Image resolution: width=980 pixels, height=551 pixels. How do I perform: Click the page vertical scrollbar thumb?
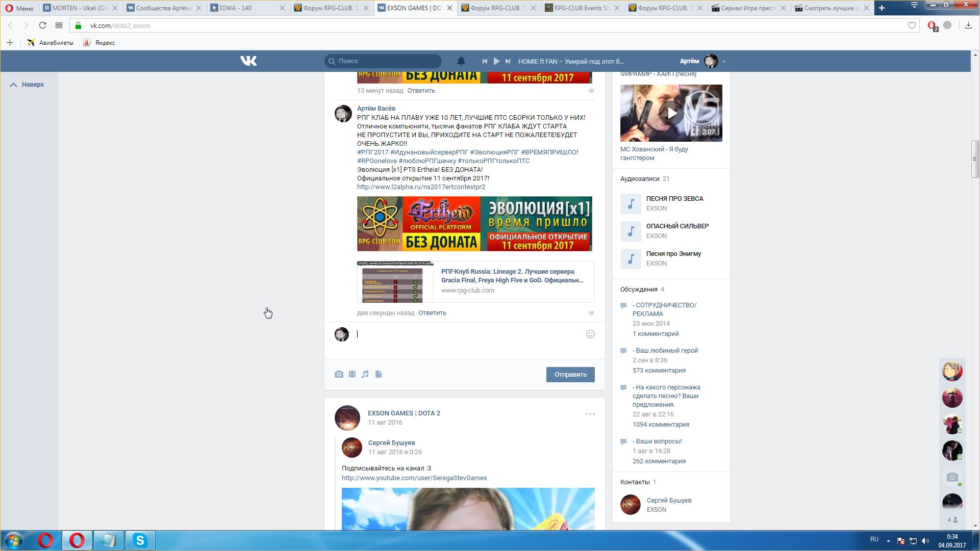[975, 159]
